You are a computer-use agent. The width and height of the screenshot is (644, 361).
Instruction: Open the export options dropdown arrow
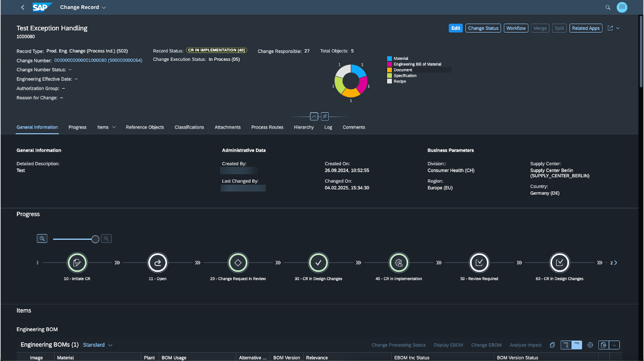pyautogui.click(x=615, y=345)
